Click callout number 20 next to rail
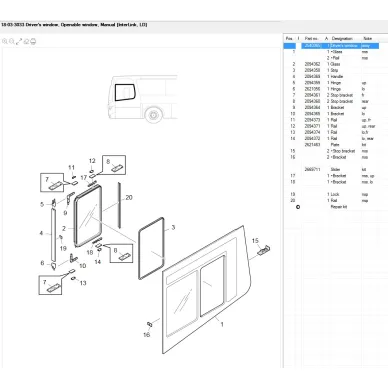 pyautogui.click(x=129, y=197)
